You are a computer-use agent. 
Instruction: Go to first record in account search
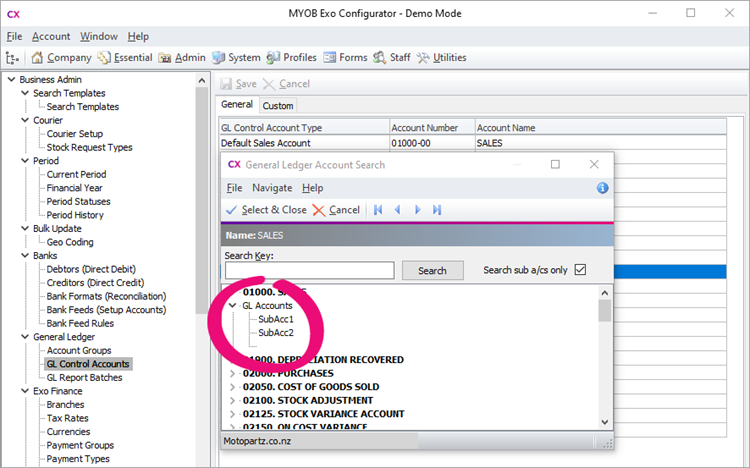(378, 210)
